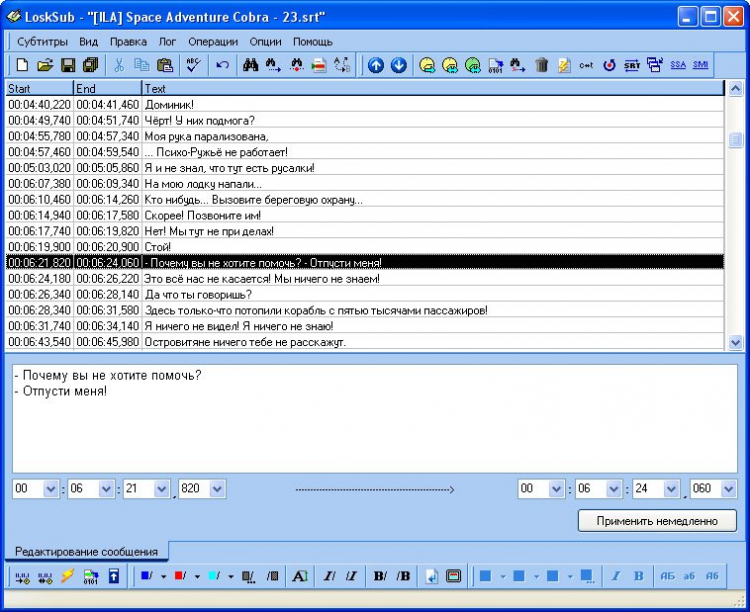Select the row 'Да что ты говоришь?'
The width and height of the screenshot is (750, 612).
coord(365,294)
